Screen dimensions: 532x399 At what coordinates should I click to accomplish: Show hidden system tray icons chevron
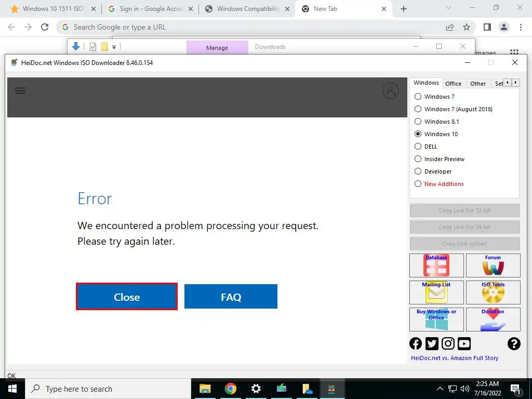tap(440, 389)
